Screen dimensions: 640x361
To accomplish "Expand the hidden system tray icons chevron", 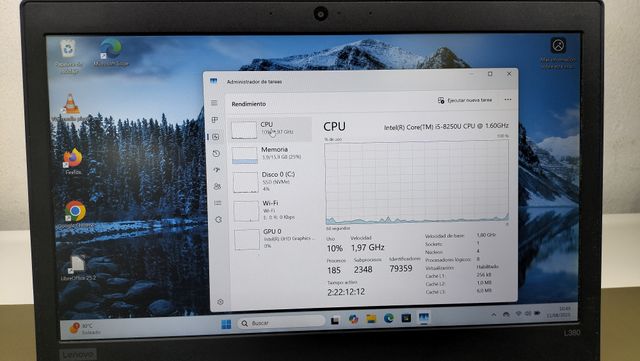I will (494, 315).
